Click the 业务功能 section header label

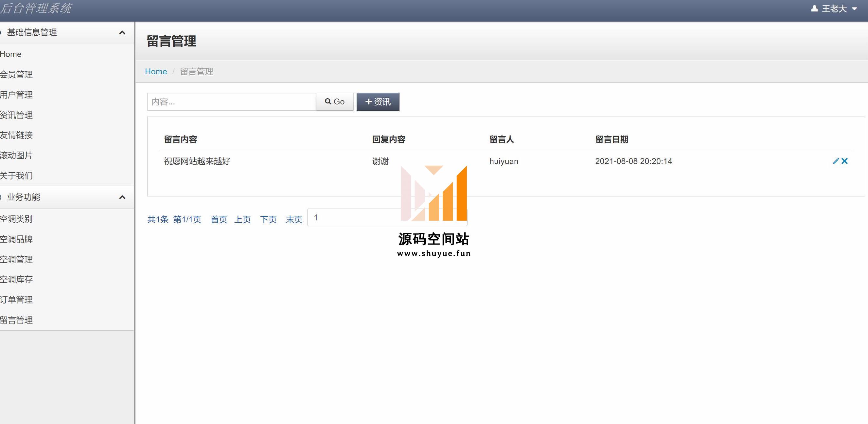[x=24, y=197]
